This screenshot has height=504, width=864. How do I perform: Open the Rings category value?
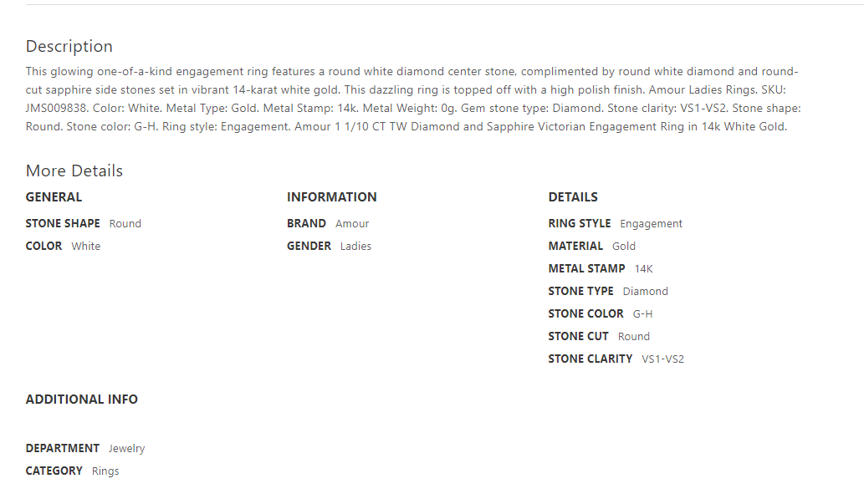coord(105,471)
